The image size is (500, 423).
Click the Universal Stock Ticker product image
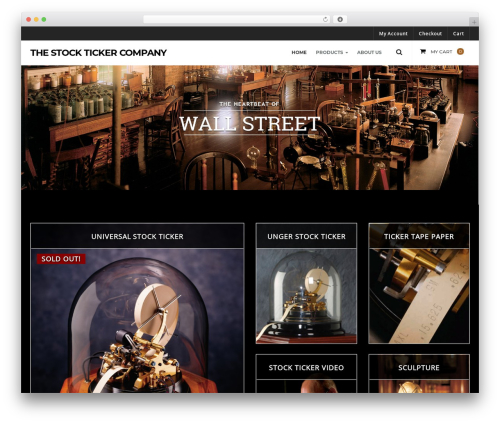point(137,321)
